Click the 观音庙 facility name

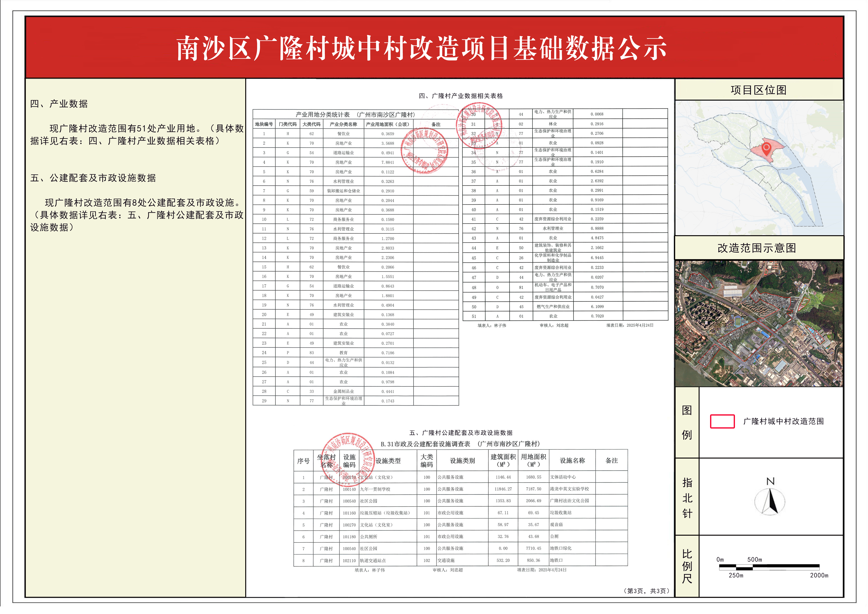(x=556, y=525)
